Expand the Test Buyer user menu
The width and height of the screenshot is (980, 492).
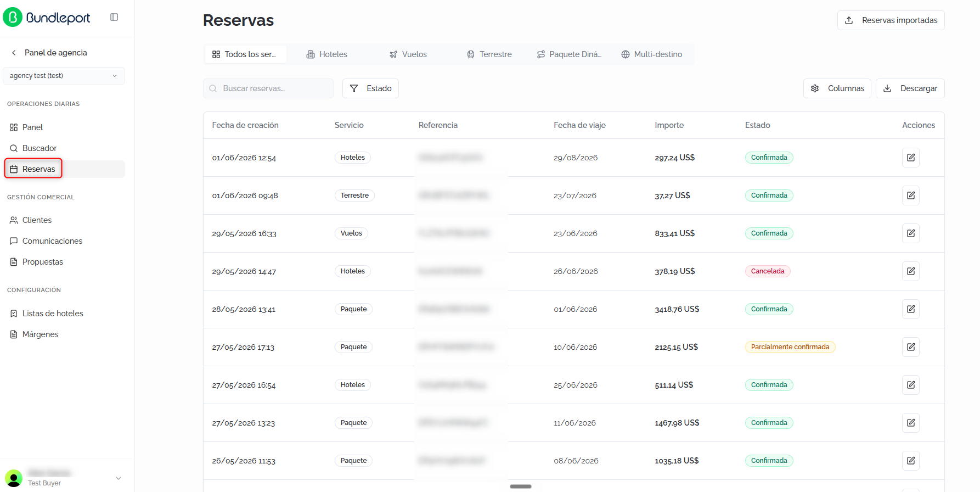click(119, 478)
